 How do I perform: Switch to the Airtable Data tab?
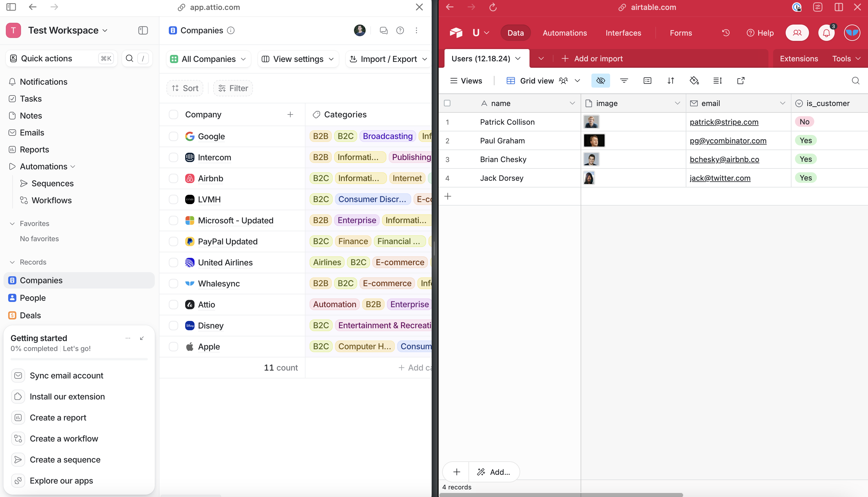(515, 33)
